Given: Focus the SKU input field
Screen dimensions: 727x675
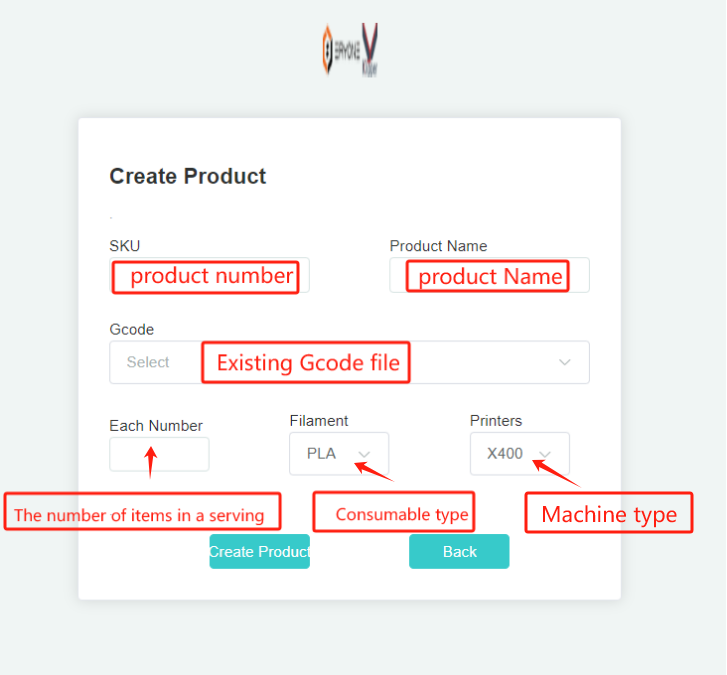Looking at the screenshot, I should coord(210,275).
